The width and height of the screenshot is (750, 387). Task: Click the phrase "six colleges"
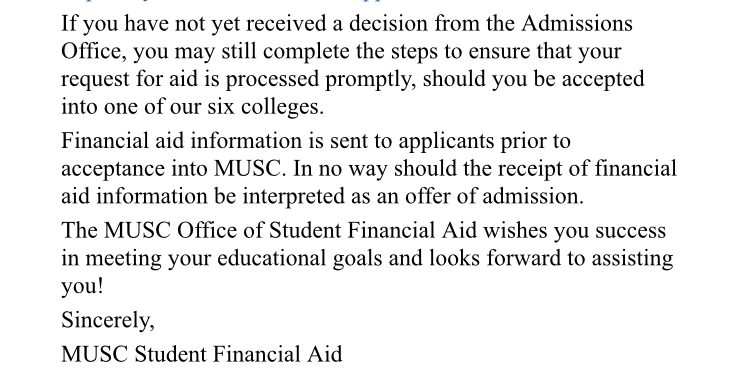[265, 107]
